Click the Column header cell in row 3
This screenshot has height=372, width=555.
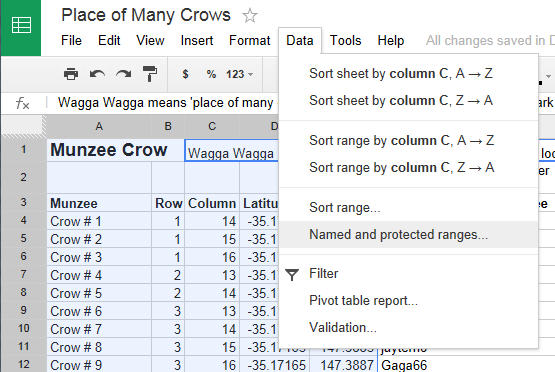click(212, 203)
